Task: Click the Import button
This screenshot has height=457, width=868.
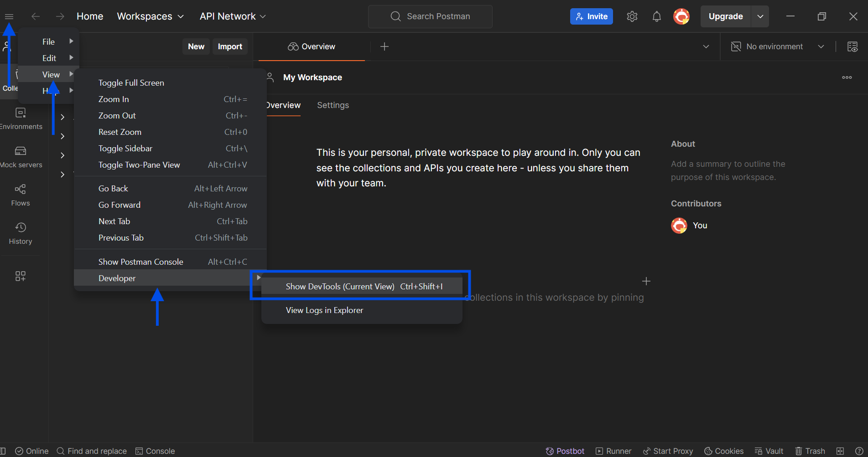Action: (230, 46)
